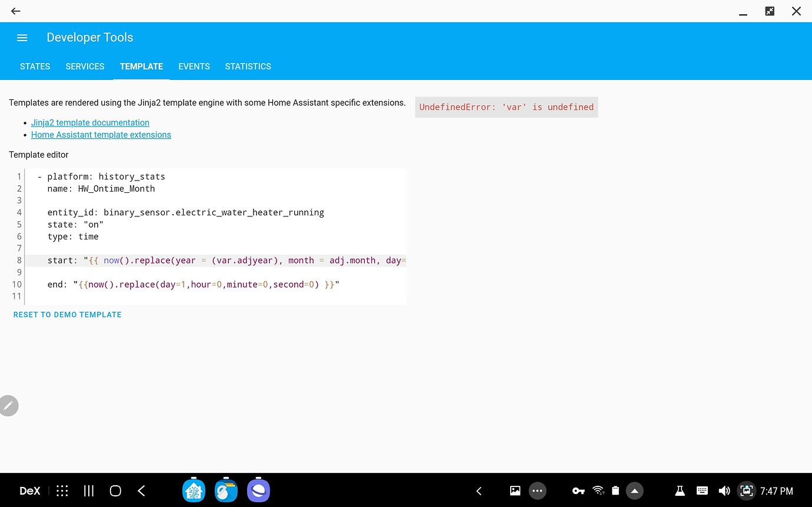This screenshot has width=812, height=507.
Task: Open the file explorer app in the taskbar
Action: click(x=226, y=491)
